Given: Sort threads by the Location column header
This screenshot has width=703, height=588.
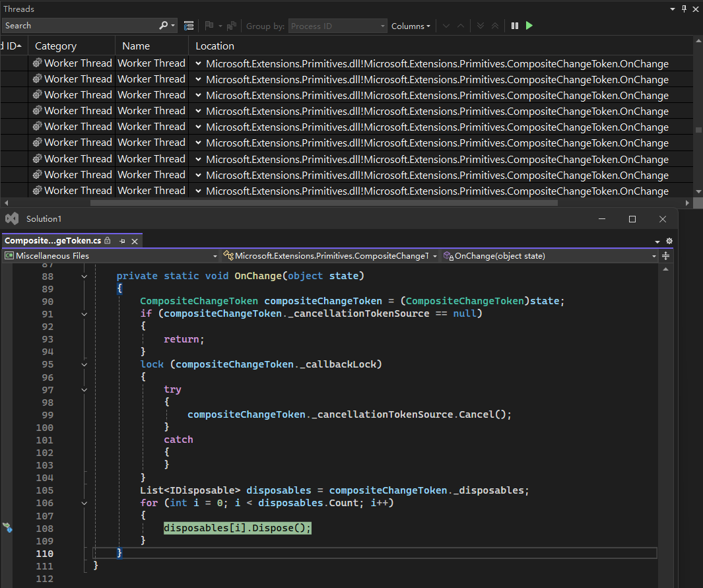Looking at the screenshot, I should [215, 46].
